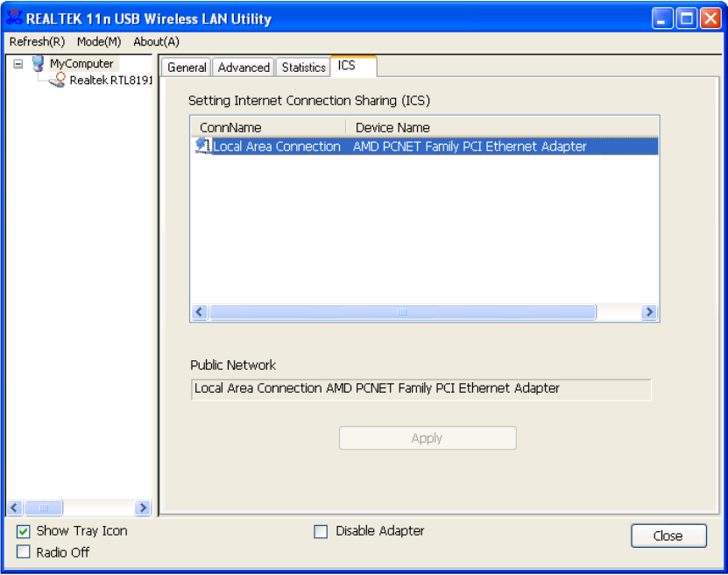728x575 pixels.
Task: Click the Realtek utility title bar icon
Action: pos(14,18)
